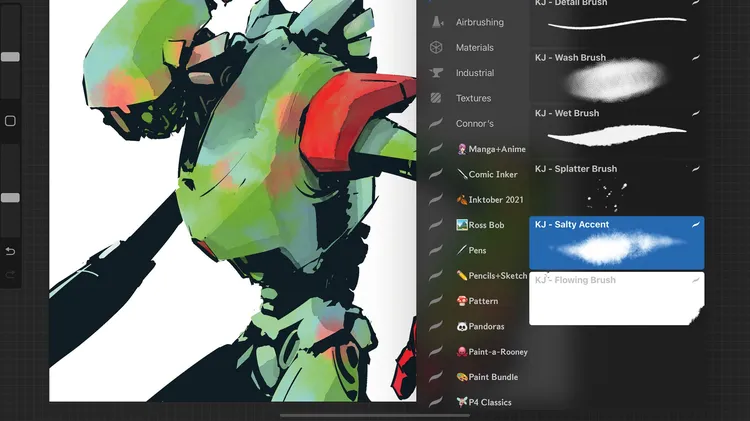Image resolution: width=750 pixels, height=421 pixels.
Task: Select the Paint-a-Rooney brush set
Action: [492, 352]
